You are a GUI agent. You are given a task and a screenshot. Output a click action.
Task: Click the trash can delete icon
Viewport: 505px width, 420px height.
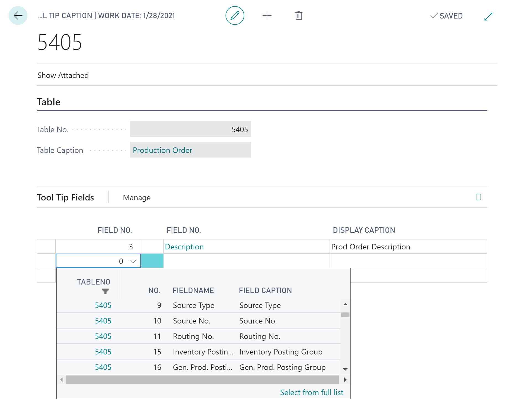click(299, 15)
